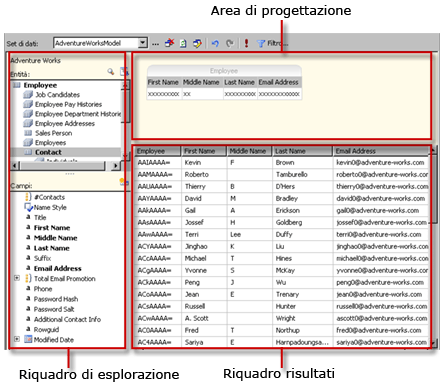Select the #Contacts field
This screenshot has width=445, height=386.
[50, 197]
